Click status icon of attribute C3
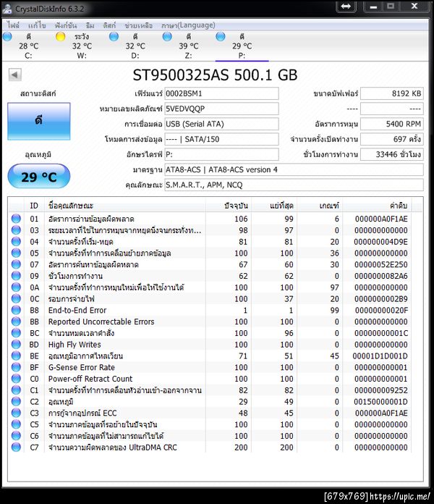434x504 pixels. coord(16,413)
